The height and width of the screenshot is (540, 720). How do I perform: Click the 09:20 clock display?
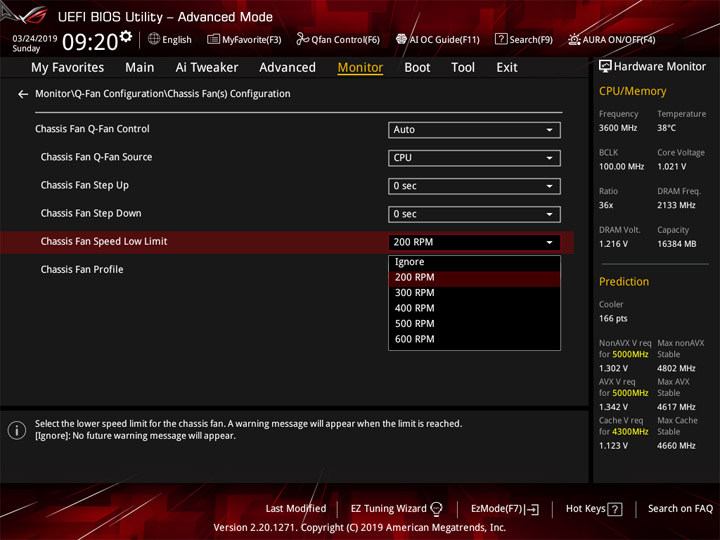pos(90,42)
